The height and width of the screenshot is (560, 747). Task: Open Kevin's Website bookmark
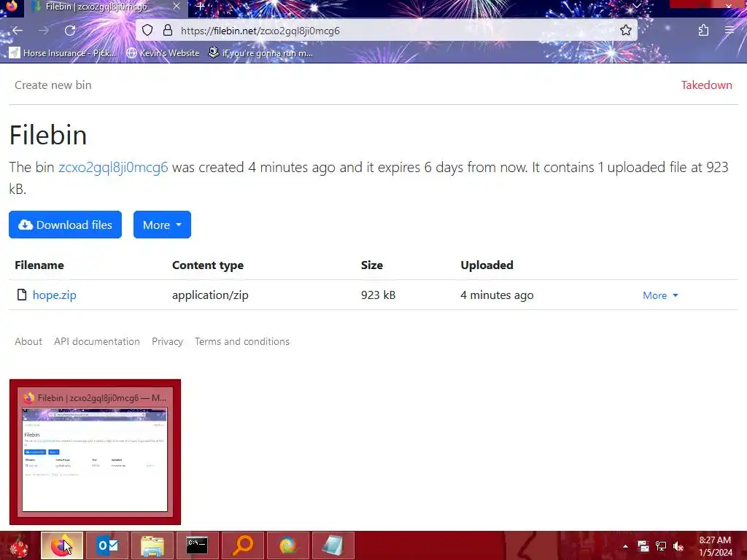point(163,52)
